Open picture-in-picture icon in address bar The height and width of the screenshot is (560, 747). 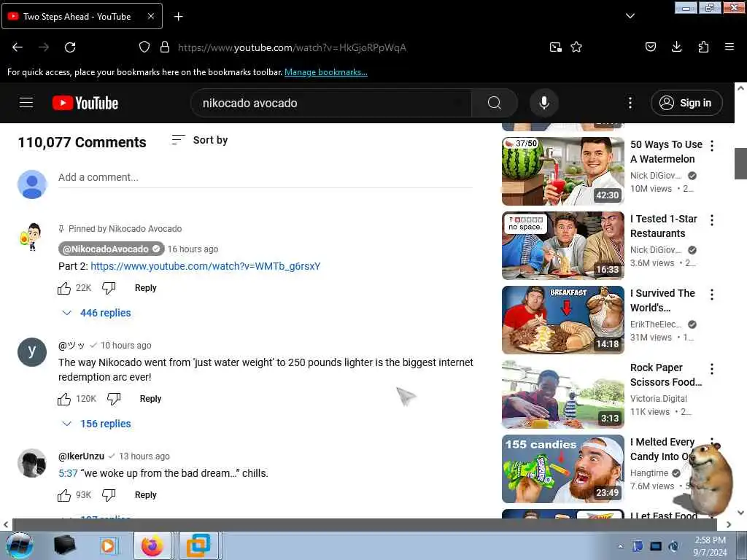[555, 47]
